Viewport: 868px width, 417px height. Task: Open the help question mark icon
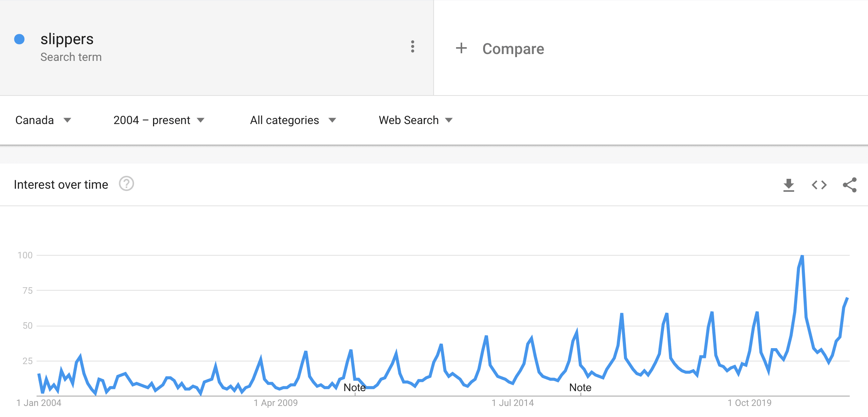126,184
